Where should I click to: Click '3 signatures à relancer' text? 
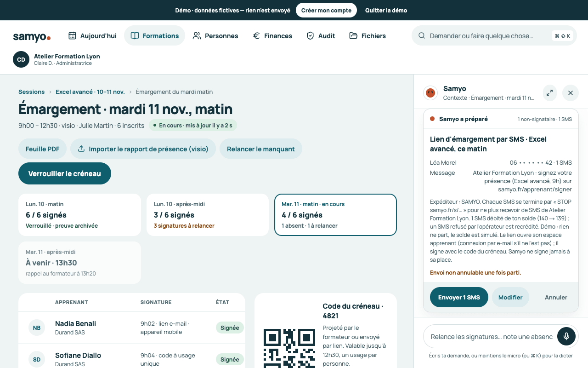click(184, 226)
